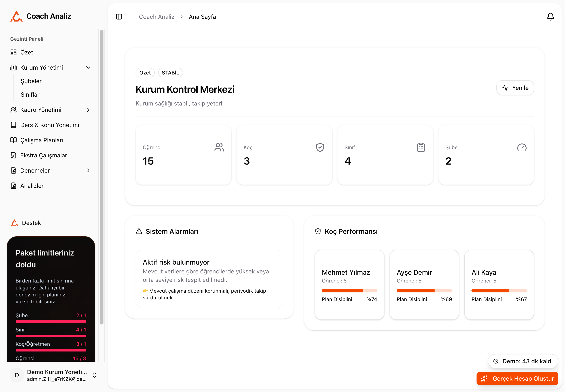
Task: Click the Şube card gauge icon
Action: [522, 147]
